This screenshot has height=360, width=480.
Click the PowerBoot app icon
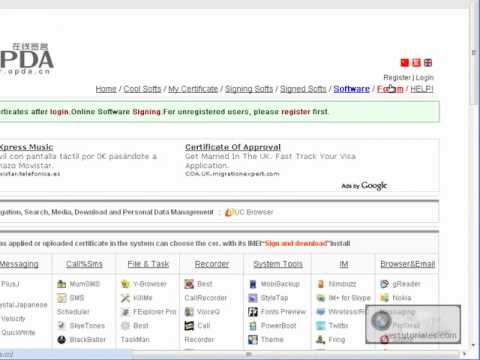(x=253, y=326)
